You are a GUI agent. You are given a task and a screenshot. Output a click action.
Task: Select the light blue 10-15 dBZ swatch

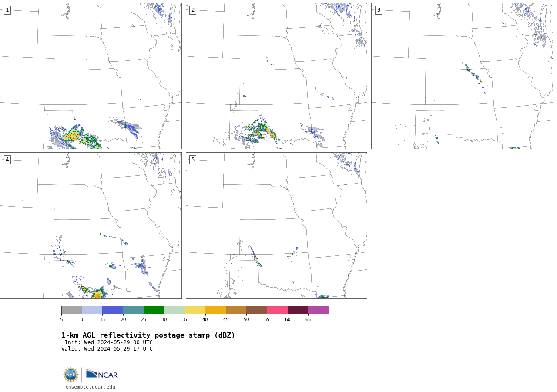(92, 310)
